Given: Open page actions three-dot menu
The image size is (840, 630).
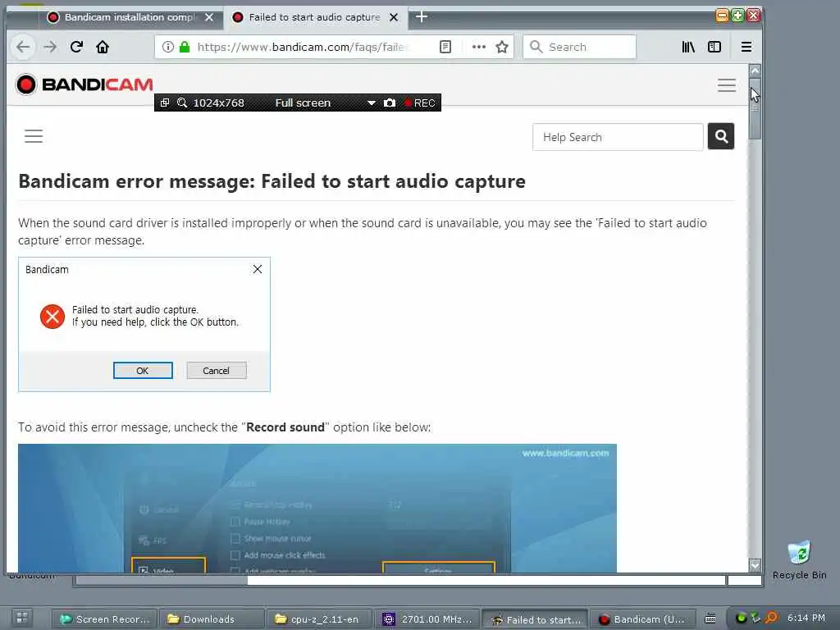Looking at the screenshot, I should point(479,47).
